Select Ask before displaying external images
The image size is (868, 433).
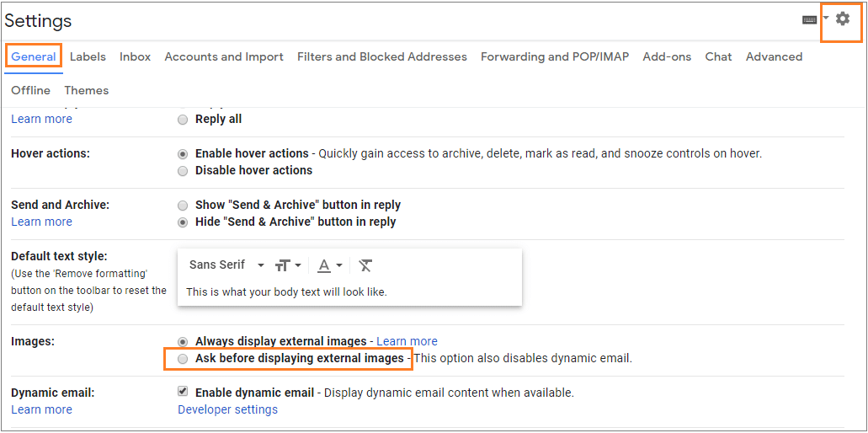pyautogui.click(x=183, y=359)
